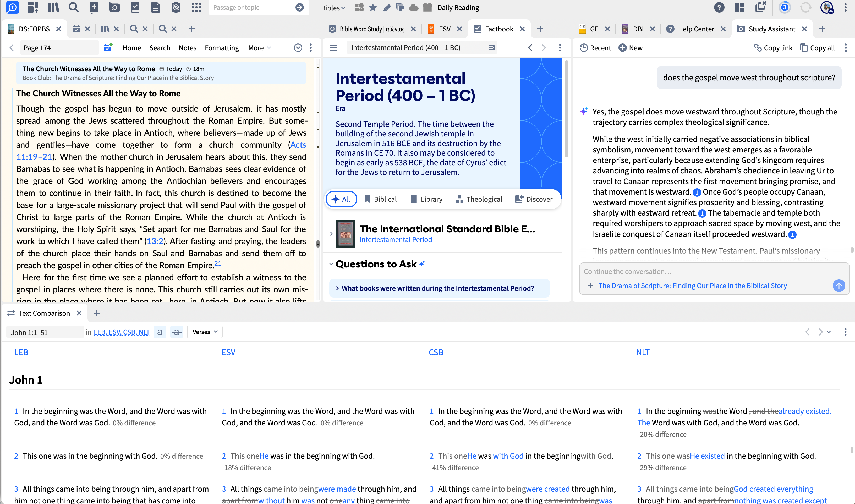Submit the passage box with arrow button
Image resolution: width=855 pixels, height=504 pixels.
[299, 7]
